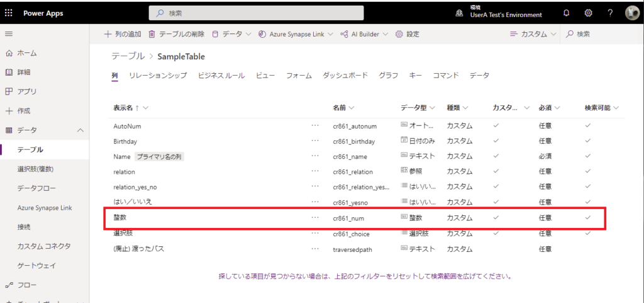Screen dimensions: 644x303
Task: Switch to フォーム tab
Action: (299, 76)
